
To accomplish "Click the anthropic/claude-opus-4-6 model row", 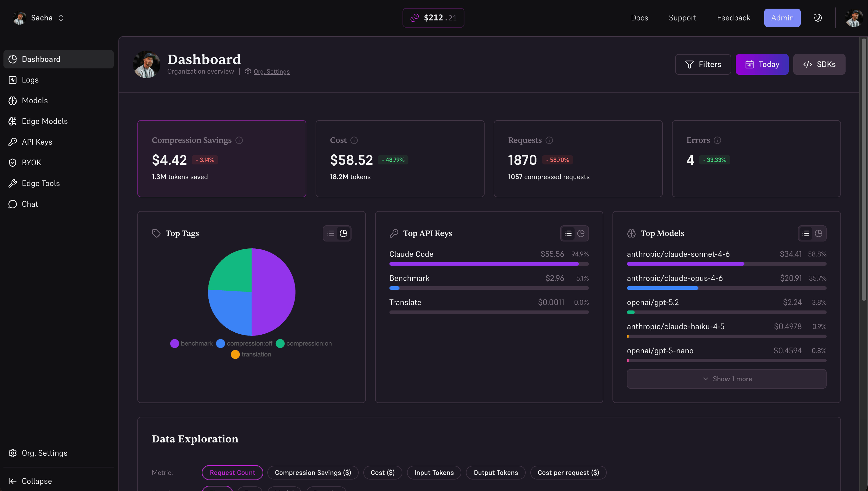I will (x=726, y=282).
